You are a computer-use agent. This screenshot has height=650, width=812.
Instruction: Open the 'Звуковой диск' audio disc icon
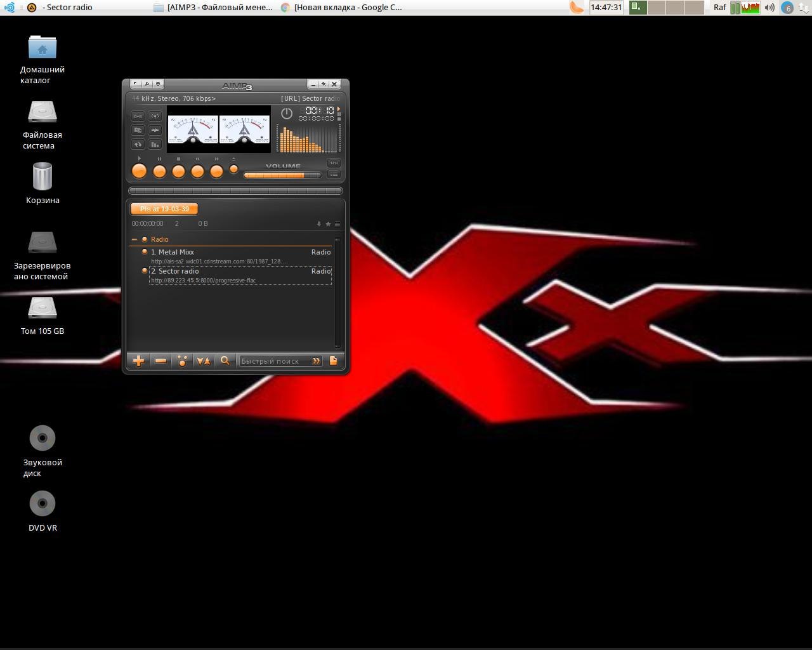click(43, 451)
